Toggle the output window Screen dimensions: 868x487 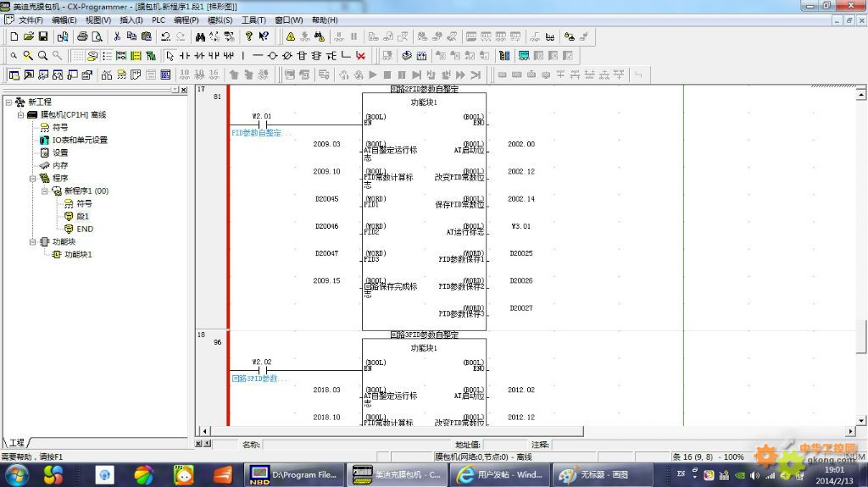click(29, 75)
